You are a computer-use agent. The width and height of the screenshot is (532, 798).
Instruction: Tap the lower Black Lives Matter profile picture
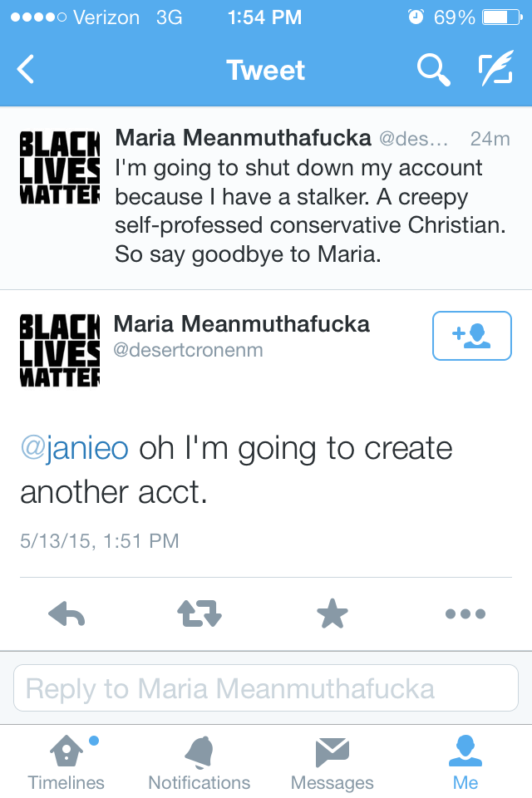pyautogui.click(x=60, y=350)
